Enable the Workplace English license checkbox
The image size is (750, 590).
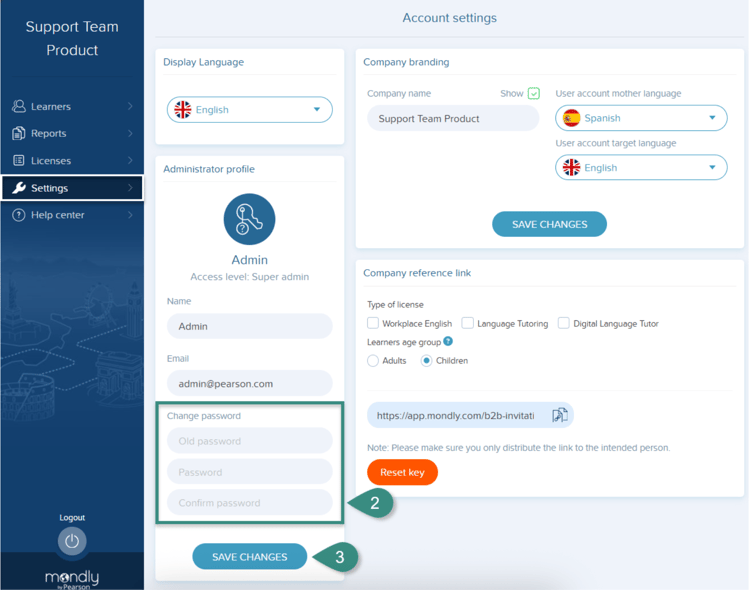[373, 323]
